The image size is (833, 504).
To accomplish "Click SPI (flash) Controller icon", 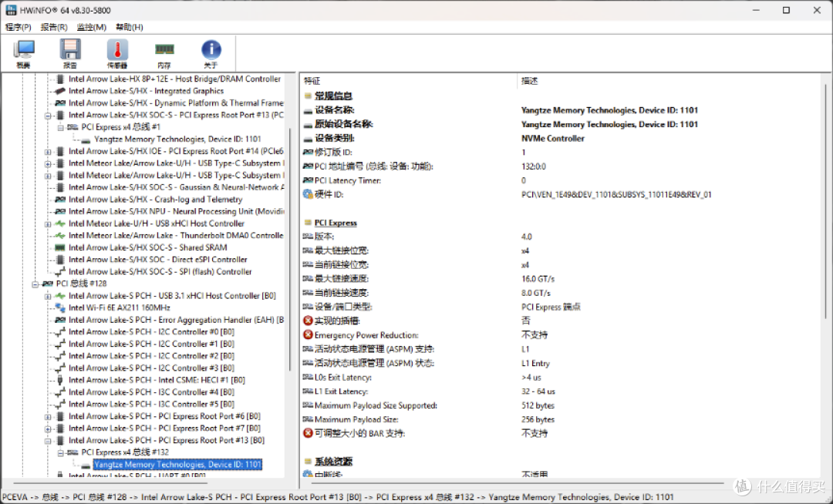I will pyautogui.click(x=60, y=271).
